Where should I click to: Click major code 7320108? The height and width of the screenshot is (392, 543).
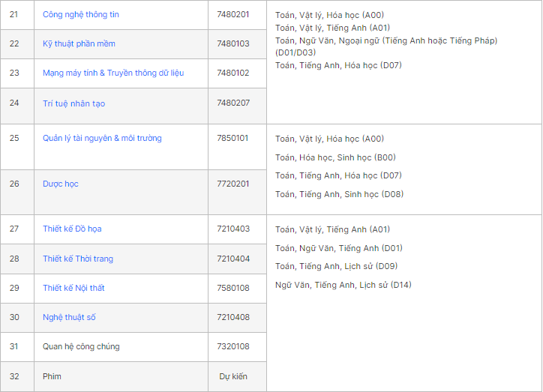click(x=233, y=347)
